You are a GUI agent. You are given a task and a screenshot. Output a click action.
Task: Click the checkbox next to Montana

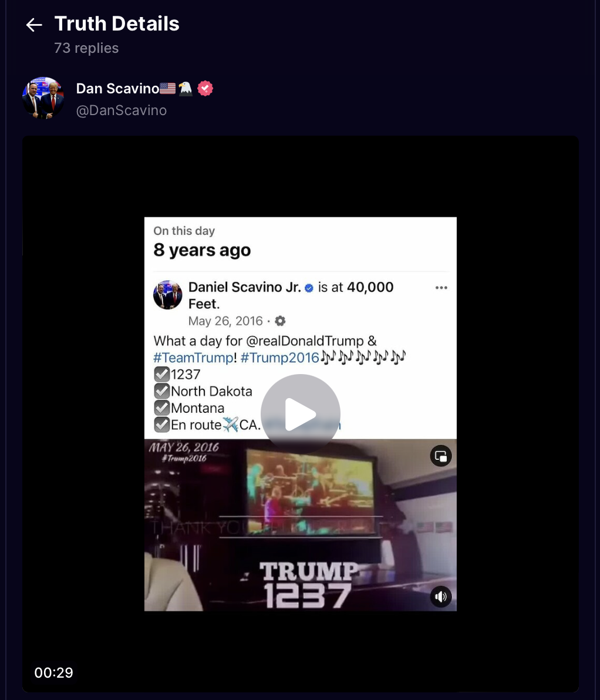(161, 408)
